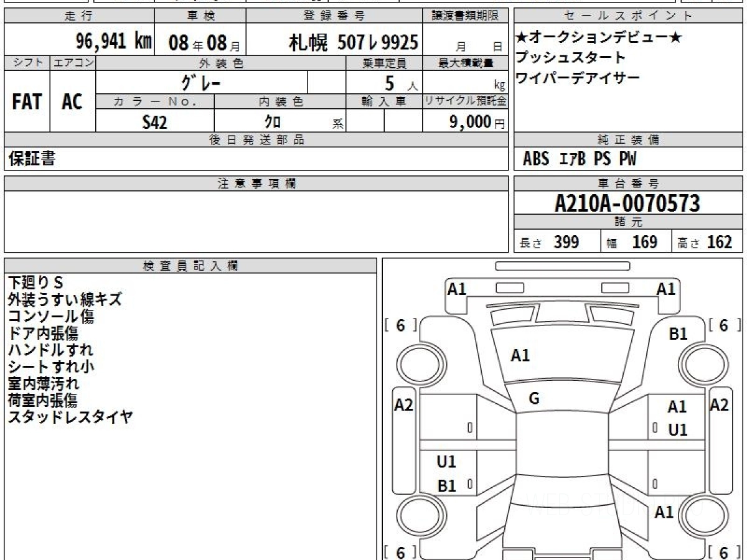
Task: Click the U1 mark above B1 on the door
Action: (x=446, y=462)
